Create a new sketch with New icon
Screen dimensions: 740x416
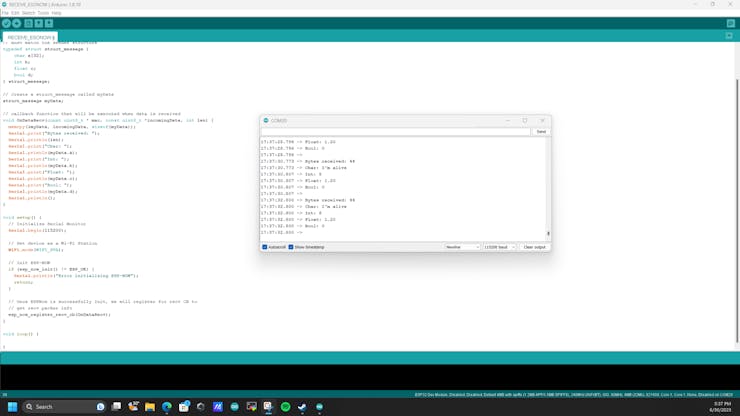tap(28, 23)
